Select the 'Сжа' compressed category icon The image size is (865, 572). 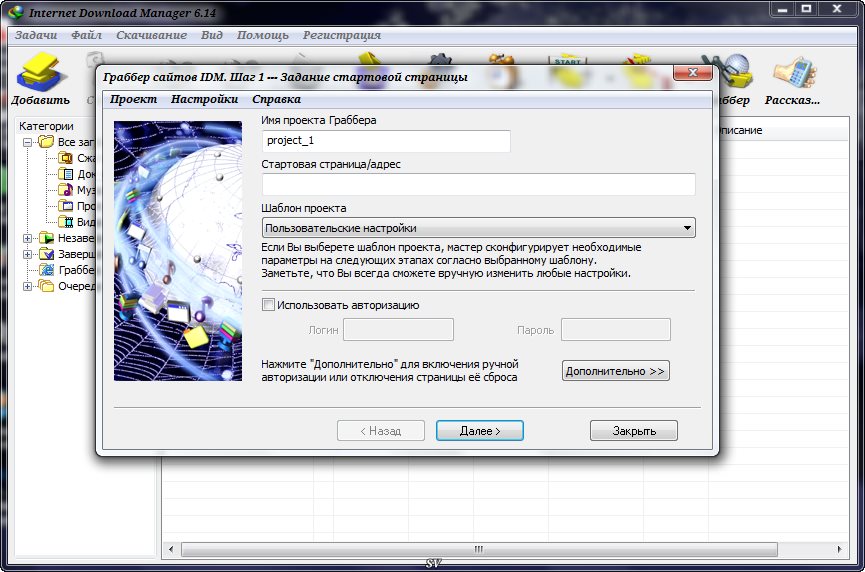point(65,158)
